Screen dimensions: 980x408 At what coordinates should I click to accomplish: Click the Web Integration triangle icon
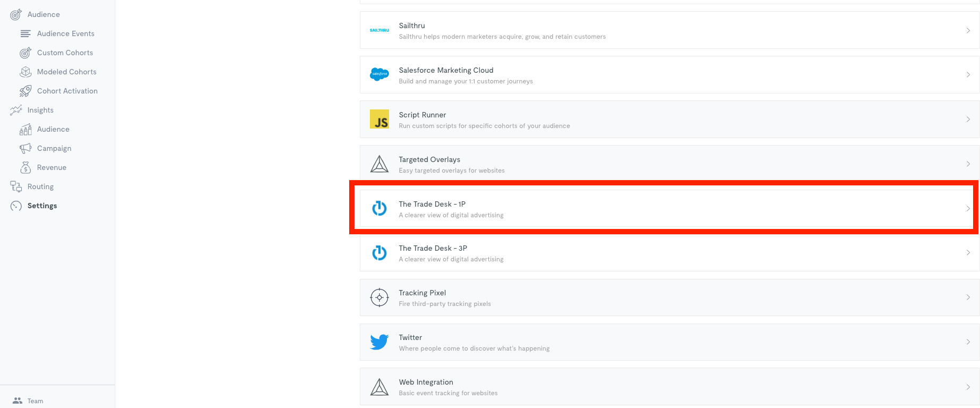(379, 387)
